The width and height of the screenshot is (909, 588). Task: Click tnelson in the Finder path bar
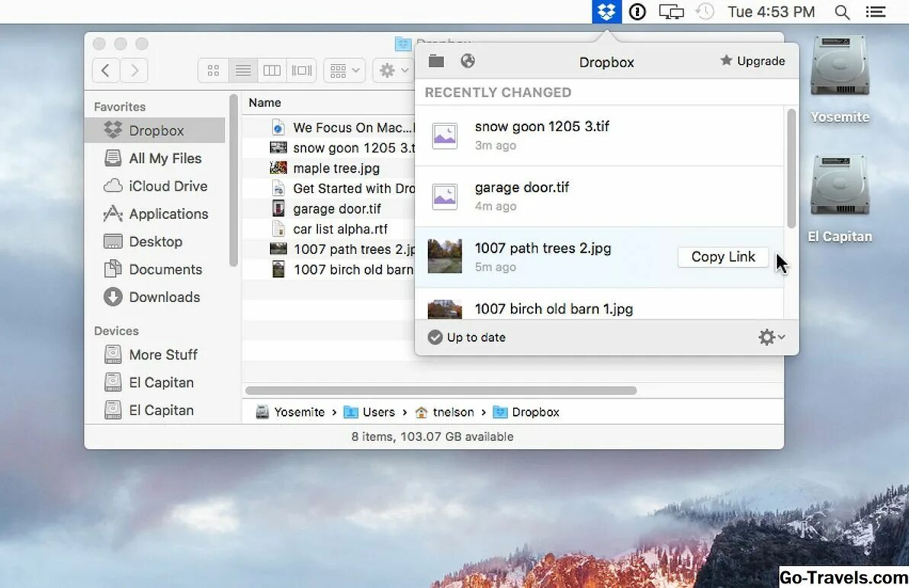click(x=445, y=413)
